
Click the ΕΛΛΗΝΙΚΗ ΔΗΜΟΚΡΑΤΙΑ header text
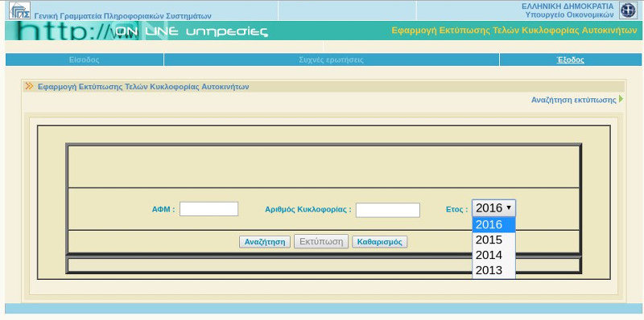coord(568,6)
